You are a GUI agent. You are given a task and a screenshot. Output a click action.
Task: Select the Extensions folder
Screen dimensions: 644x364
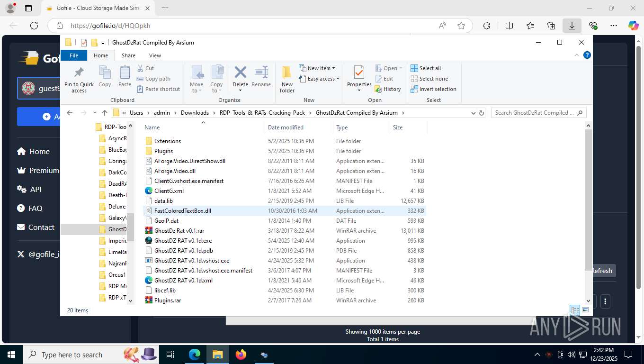coord(168,141)
